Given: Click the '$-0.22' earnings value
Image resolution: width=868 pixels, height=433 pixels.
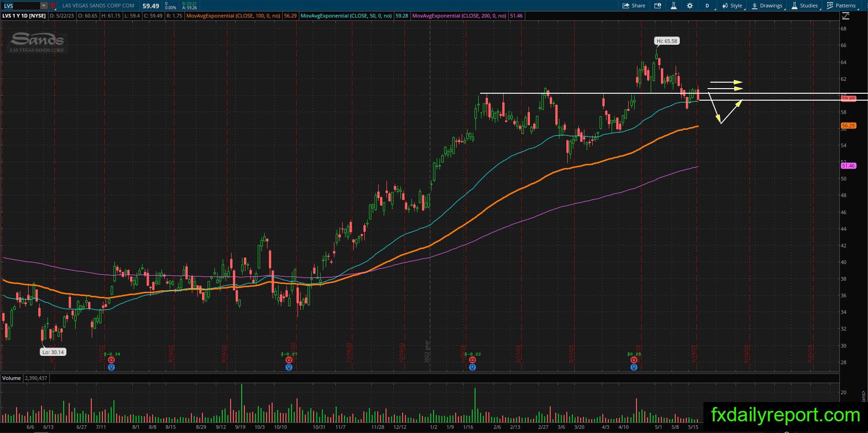Looking at the screenshot, I should [472, 354].
